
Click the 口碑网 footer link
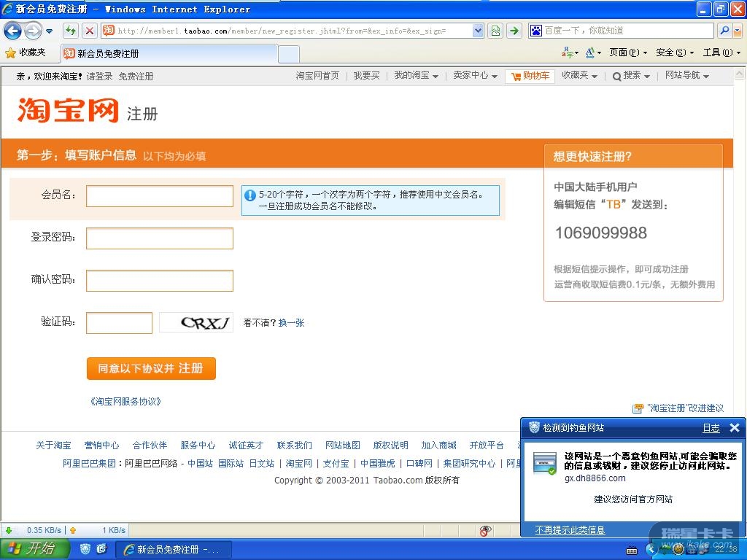point(419,463)
